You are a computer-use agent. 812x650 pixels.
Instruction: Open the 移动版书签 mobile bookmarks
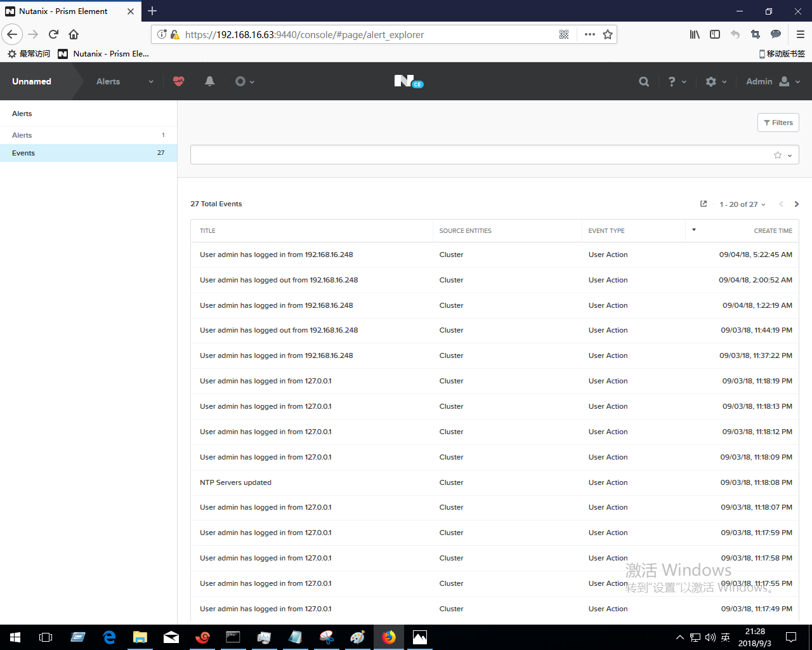pyautogui.click(x=782, y=54)
